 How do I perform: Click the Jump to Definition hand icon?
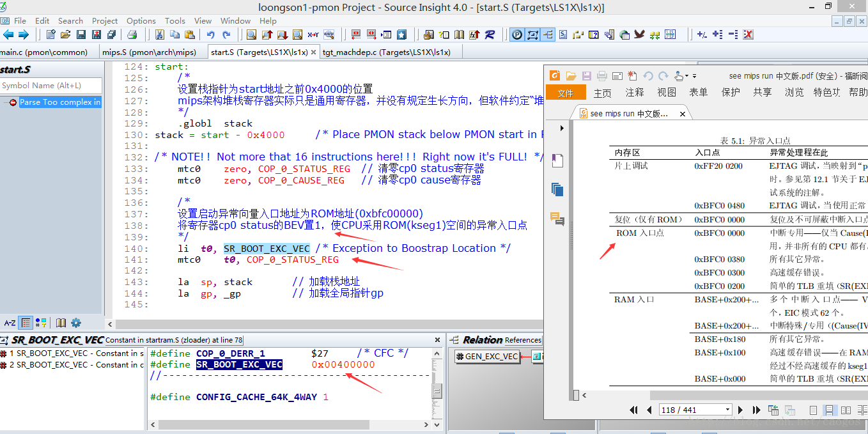(x=428, y=35)
